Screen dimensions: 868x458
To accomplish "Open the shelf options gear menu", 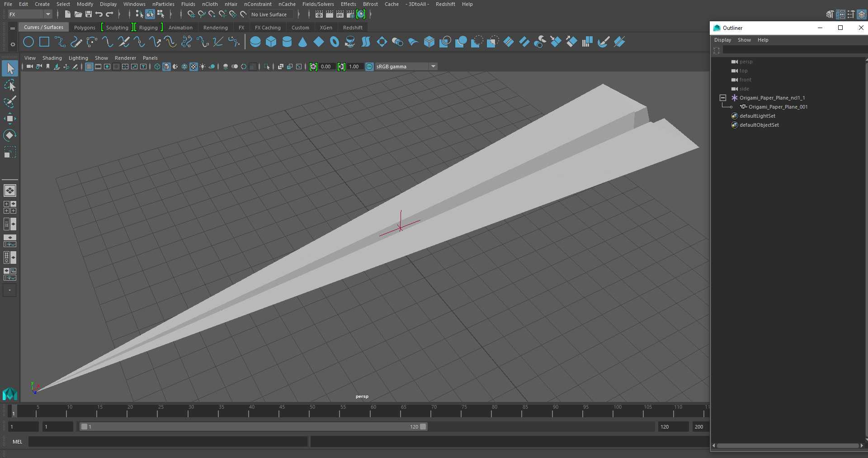I will tap(13, 44).
